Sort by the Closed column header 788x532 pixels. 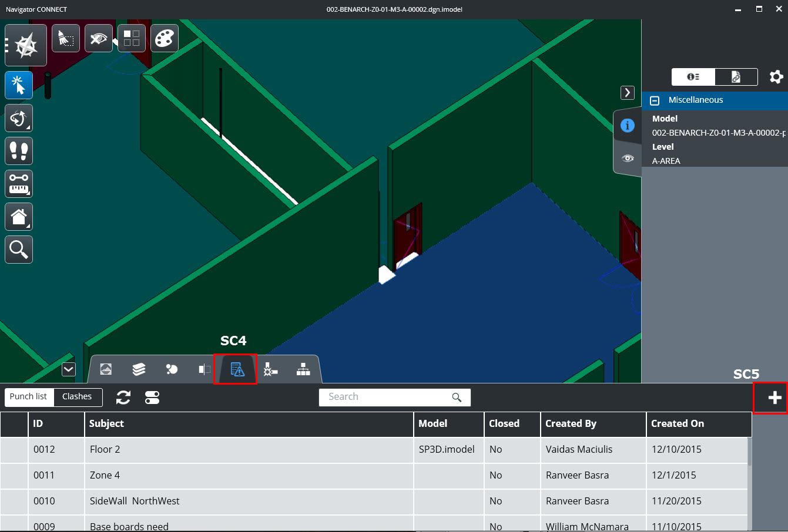tap(512, 424)
